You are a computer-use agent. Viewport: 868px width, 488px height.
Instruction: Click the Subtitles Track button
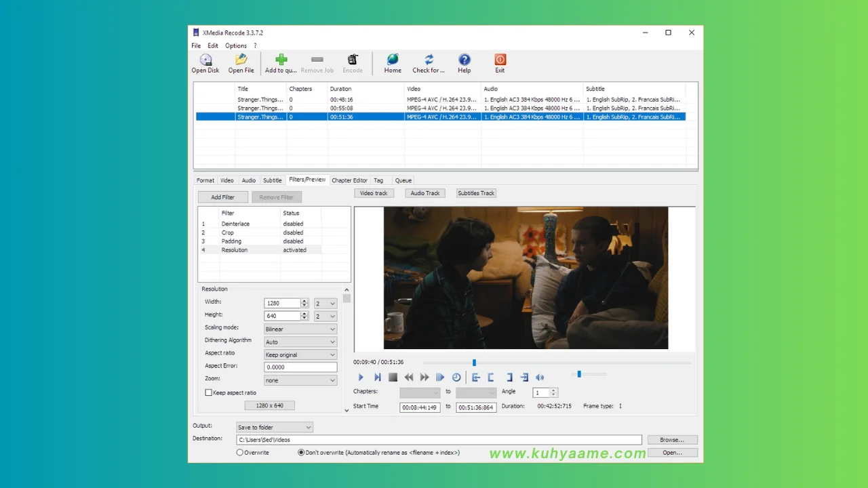point(476,193)
